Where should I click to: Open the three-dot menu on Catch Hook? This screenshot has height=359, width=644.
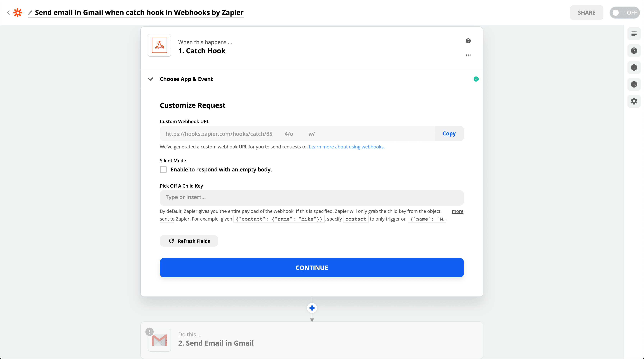point(468,55)
